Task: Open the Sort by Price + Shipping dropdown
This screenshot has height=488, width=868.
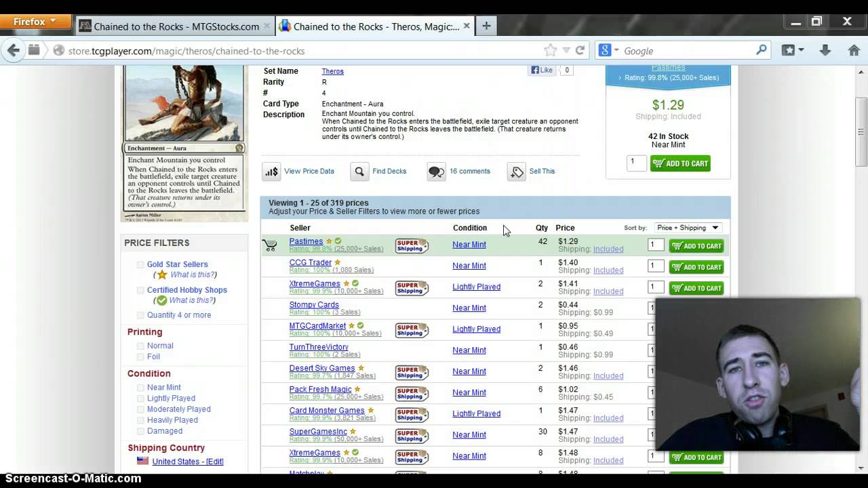Action: [688, 228]
